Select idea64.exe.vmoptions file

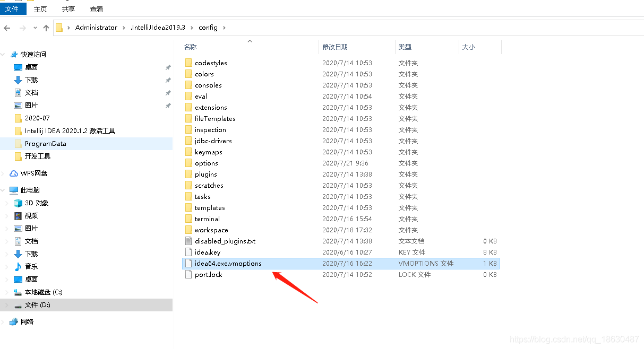coord(340,263)
